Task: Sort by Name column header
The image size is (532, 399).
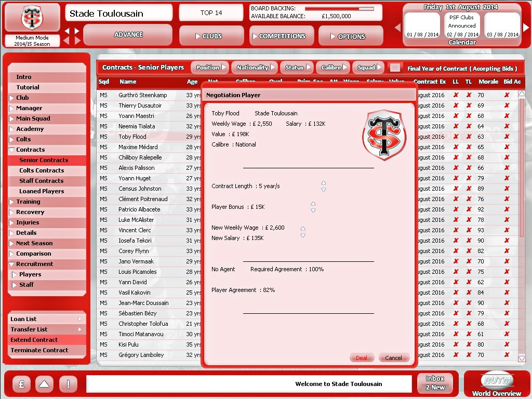Action: (128, 82)
